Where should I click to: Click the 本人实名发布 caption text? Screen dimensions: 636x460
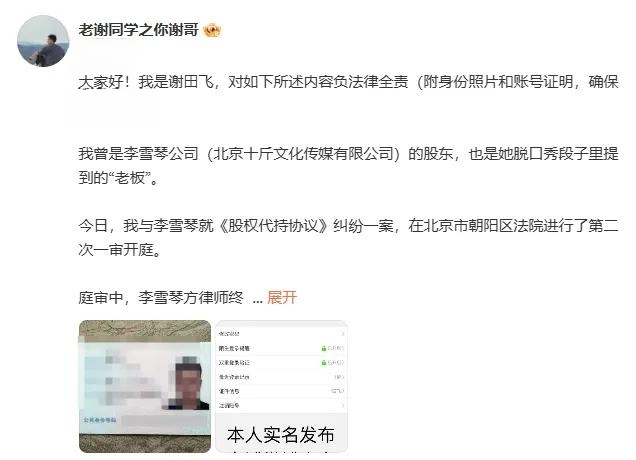click(281, 435)
